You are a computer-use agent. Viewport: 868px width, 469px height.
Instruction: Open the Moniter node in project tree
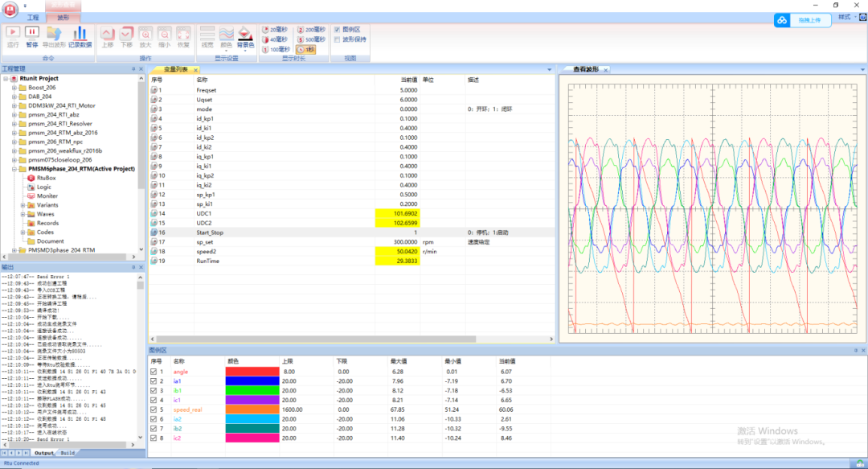tap(47, 195)
